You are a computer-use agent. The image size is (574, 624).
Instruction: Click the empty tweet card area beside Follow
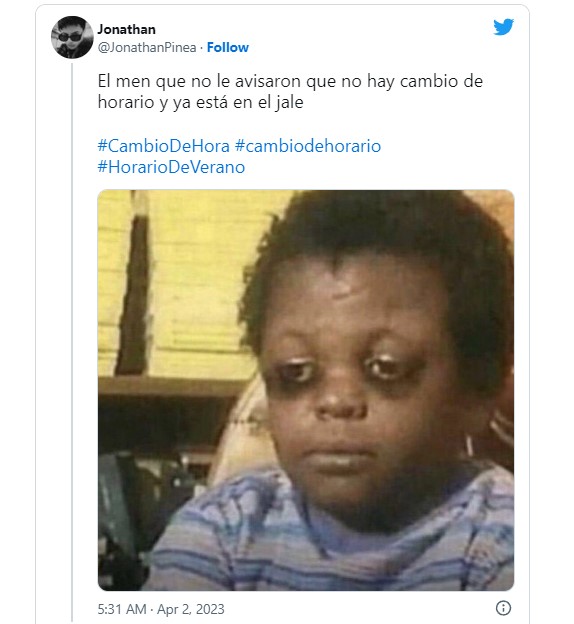coord(370,47)
